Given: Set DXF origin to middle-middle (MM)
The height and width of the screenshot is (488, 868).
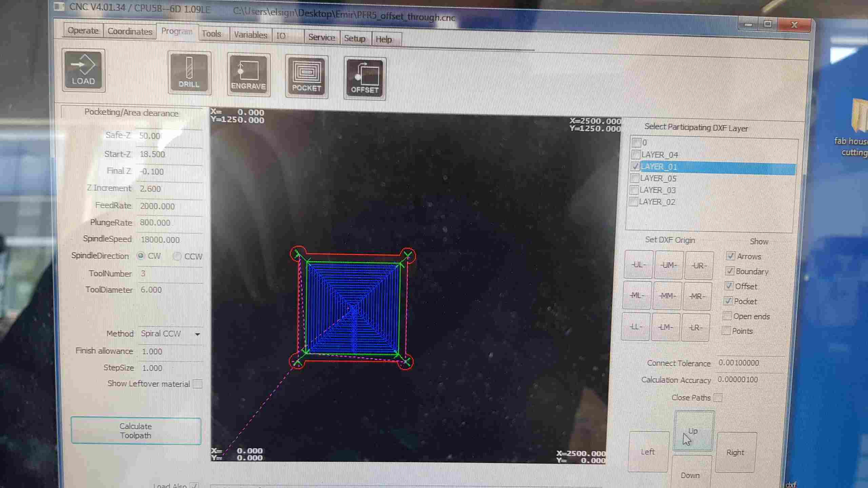Looking at the screenshot, I should point(667,296).
